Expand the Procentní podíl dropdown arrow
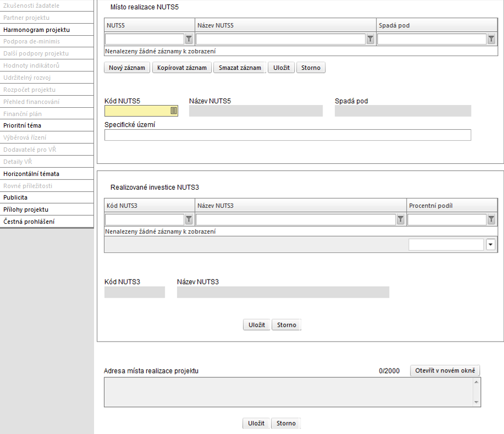 click(490, 245)
